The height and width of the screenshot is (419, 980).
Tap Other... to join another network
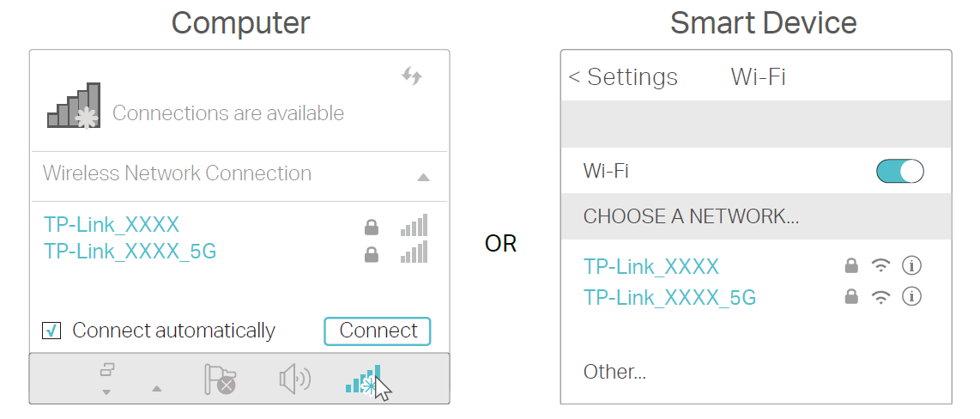point(614,372)
